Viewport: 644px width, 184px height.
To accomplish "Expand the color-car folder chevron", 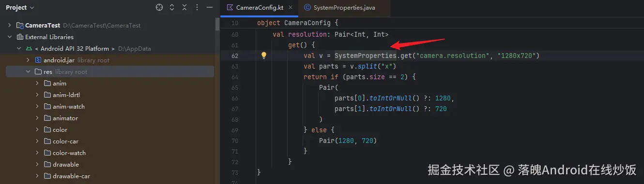I will click(37, 141).
